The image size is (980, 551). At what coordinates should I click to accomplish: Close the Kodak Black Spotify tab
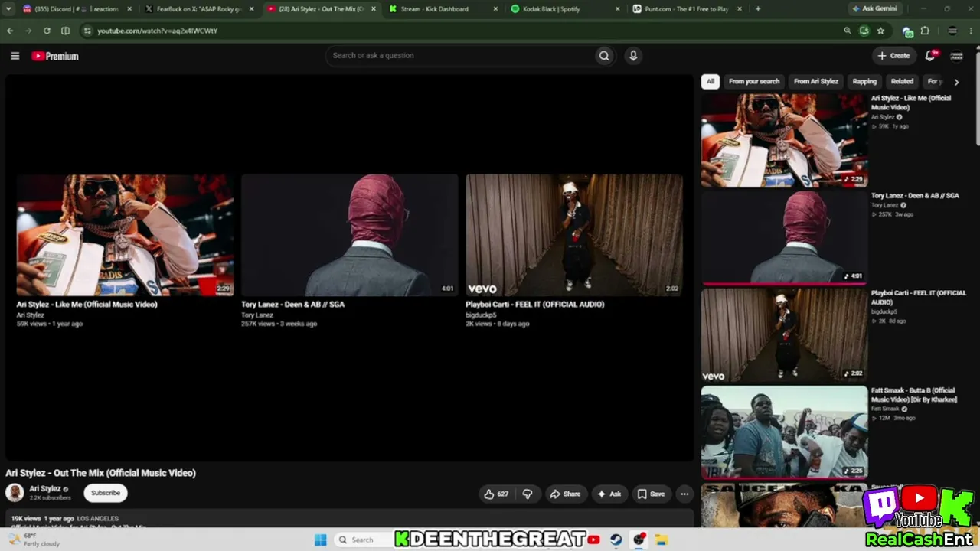click(618, 9)
